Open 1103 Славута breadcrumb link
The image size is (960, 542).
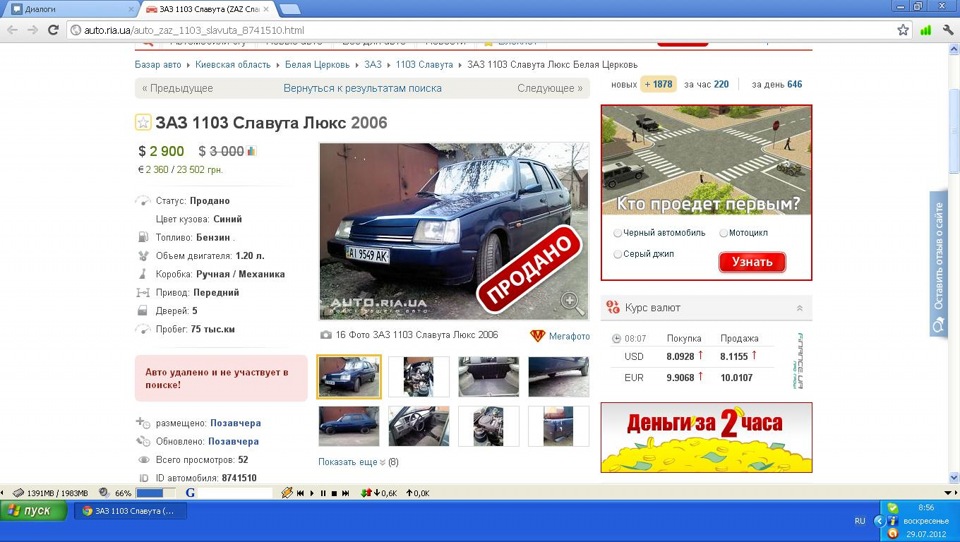coord(424,64)
